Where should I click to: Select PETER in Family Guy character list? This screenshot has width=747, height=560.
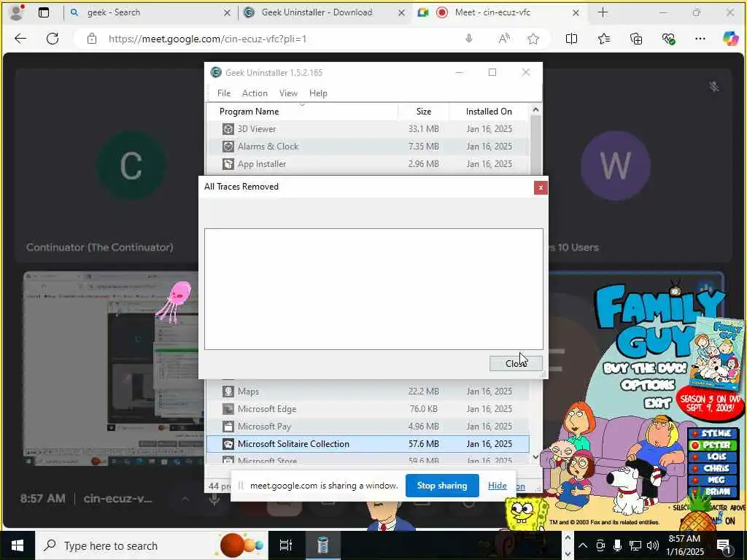coord(712,445)
